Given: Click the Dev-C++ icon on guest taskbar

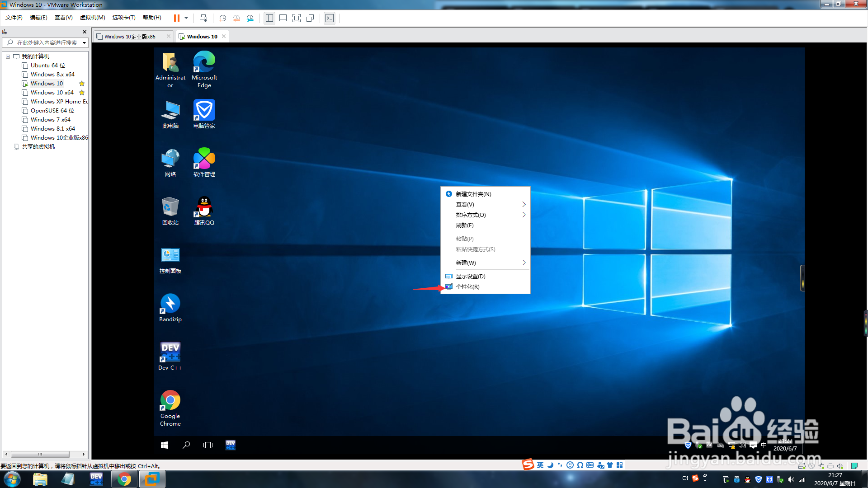Looking at the screenshot, I should point(231,445).
